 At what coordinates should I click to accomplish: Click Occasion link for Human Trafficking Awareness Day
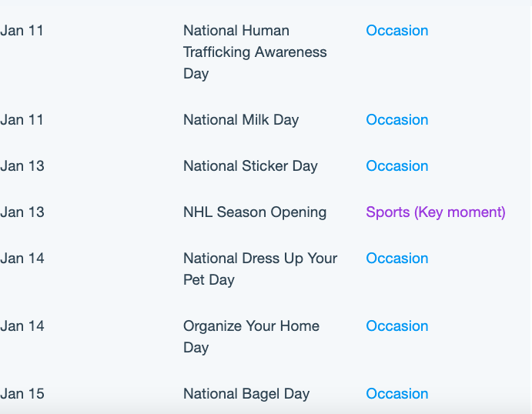pyautogui.click(x=397, y=31)
